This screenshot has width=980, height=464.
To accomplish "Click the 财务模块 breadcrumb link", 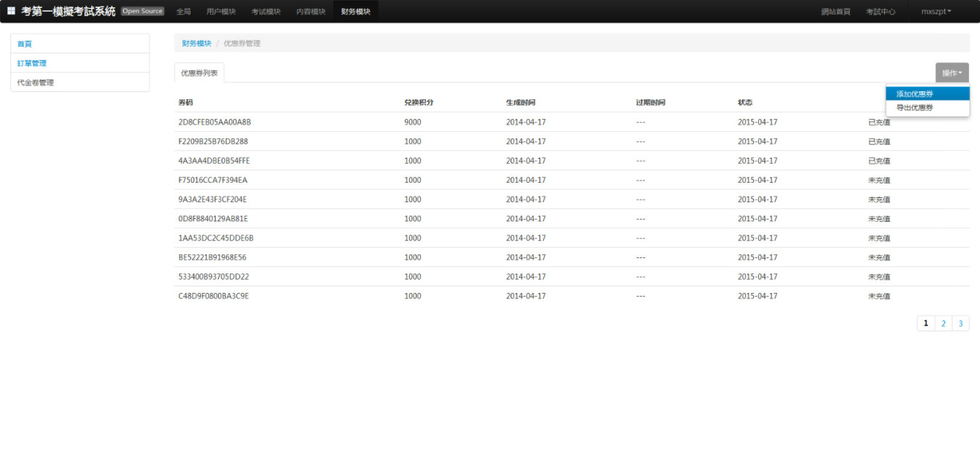I will click(196, 43).
